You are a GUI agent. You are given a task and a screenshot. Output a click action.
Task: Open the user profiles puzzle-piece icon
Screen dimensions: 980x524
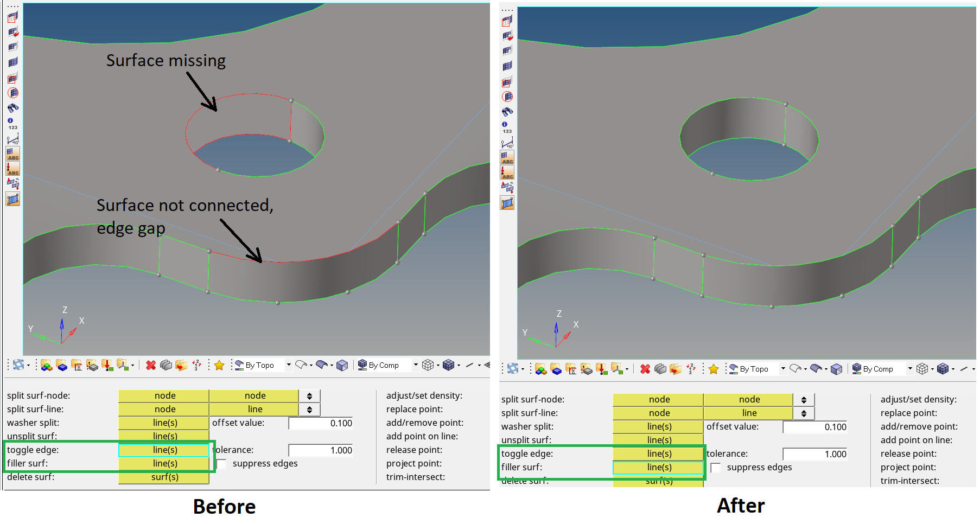[x=19, y=365]
